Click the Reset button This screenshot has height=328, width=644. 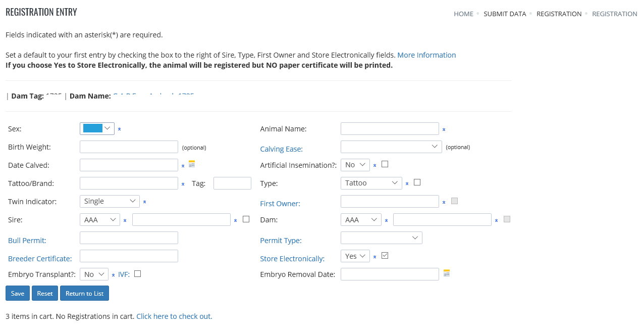(x=45, y=293)
